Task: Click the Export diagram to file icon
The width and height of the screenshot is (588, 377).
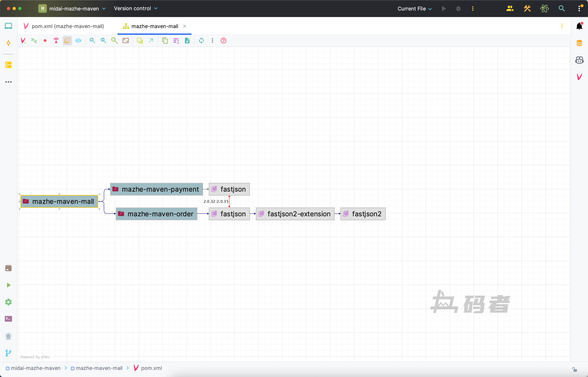Action: click(x=187, y=41)
